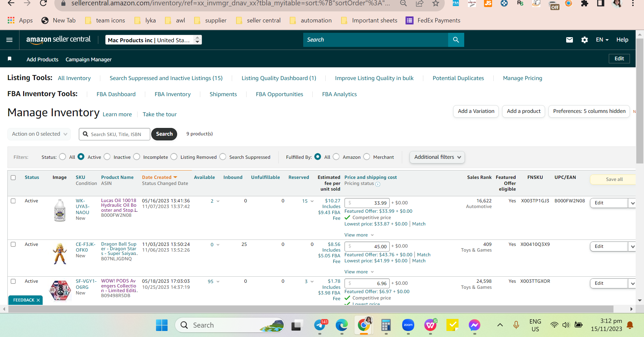The width and height of the screenshot is (644, 337).
Task: Open FBA Analytics
Action: (339, 94)
